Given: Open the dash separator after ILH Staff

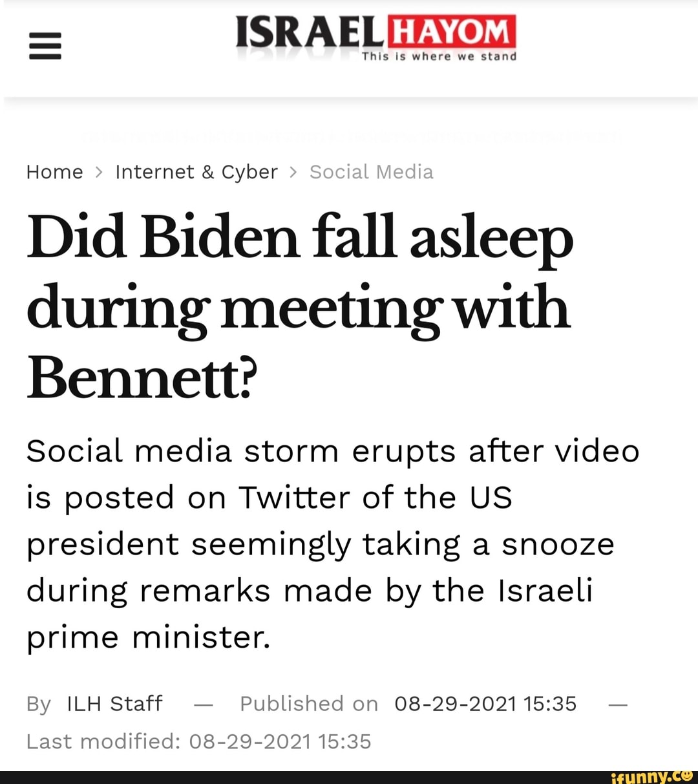Looking at the screenshot, I should pos(203,704).
